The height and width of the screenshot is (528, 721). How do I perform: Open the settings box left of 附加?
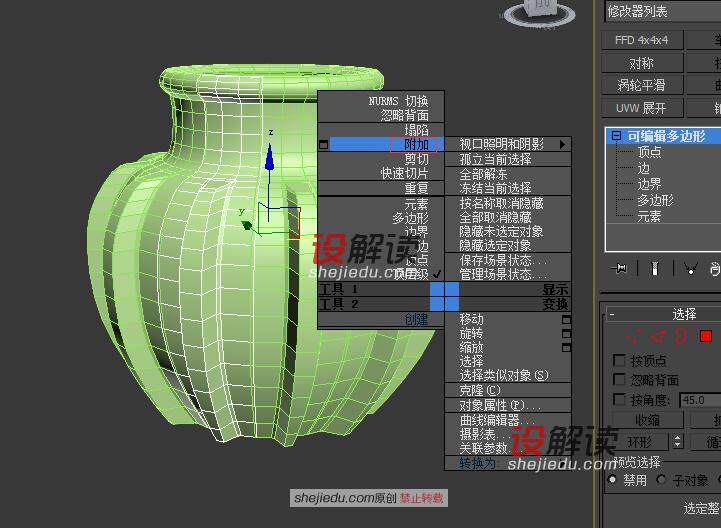click(x=323, y=144)
